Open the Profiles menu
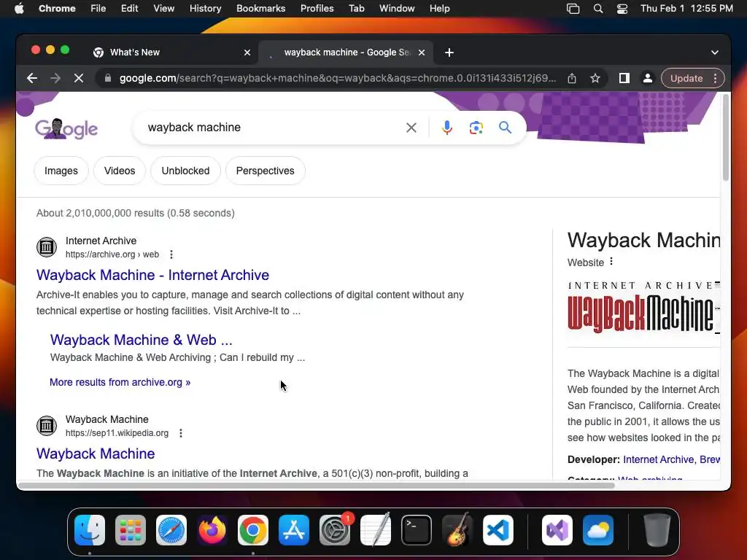The image size is (747, 560). pyautogui.click(x=317, y=9)
